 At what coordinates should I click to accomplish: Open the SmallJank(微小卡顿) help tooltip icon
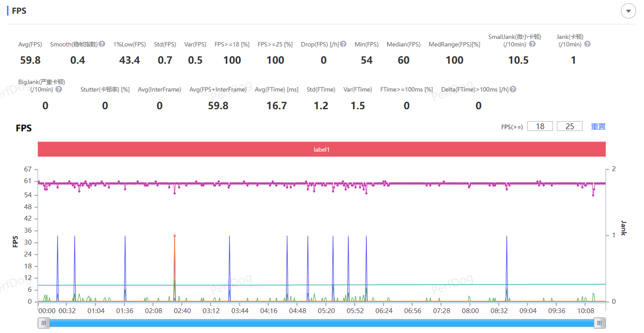(532, 44)
